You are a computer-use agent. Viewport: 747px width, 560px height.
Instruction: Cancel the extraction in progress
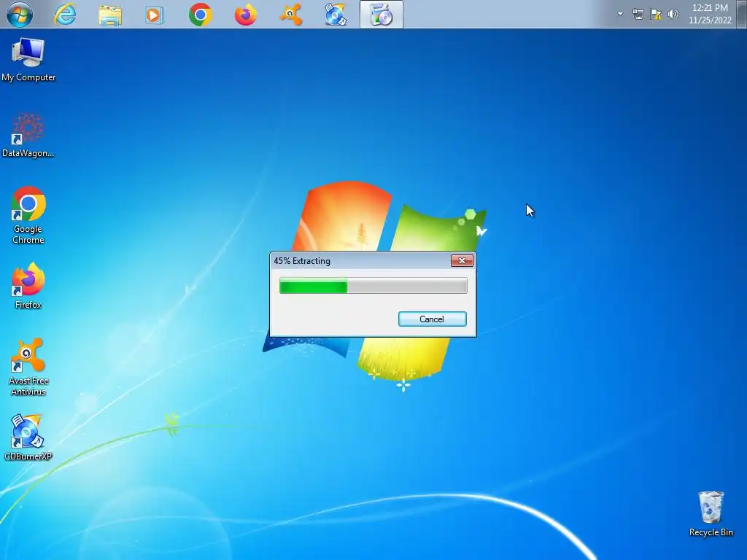(x=432, y=319)
